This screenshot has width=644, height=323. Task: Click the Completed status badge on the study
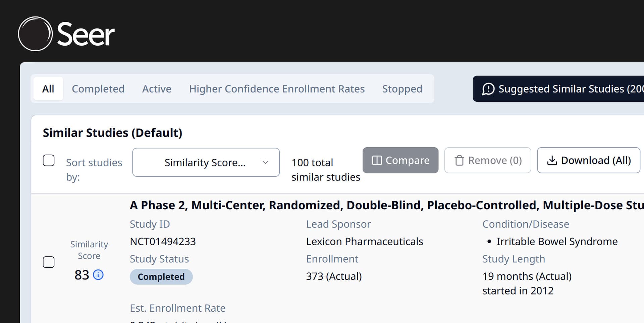(x=161, y=276)
